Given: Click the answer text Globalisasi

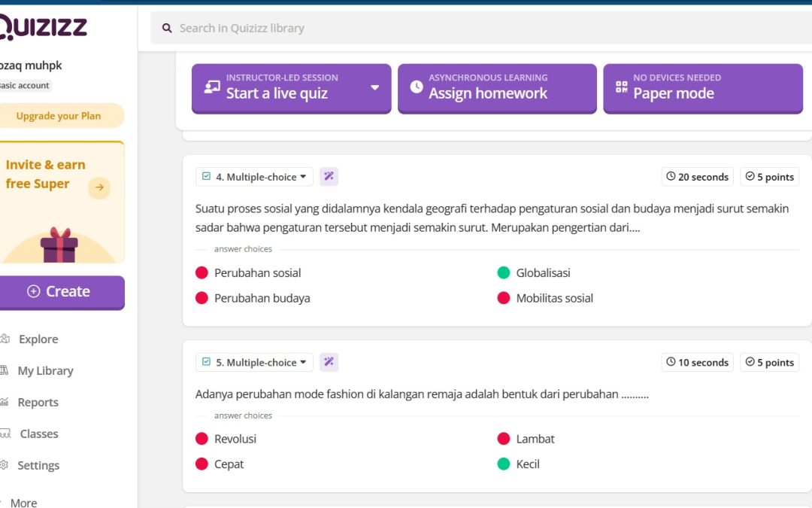Looking at the screenshot, I should (x=543, y=272).
